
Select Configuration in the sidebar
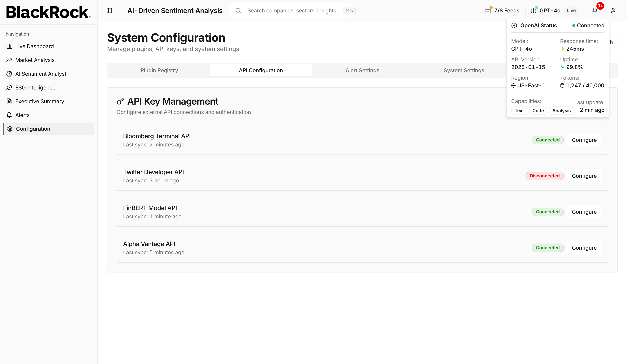tap(49, 129)
